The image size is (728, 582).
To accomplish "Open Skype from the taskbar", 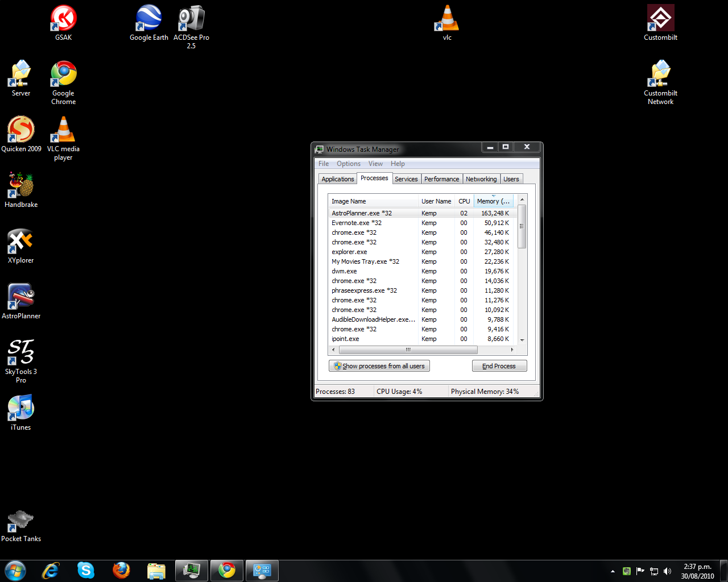I will pyautogui.click(x=86, y=570).
